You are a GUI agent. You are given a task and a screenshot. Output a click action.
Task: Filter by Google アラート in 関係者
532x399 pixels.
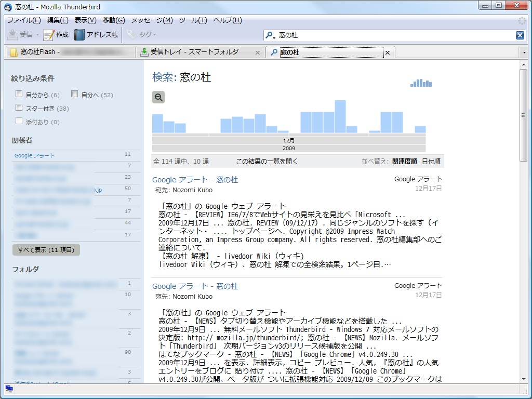pyautogui.click(x=34, y=155)
